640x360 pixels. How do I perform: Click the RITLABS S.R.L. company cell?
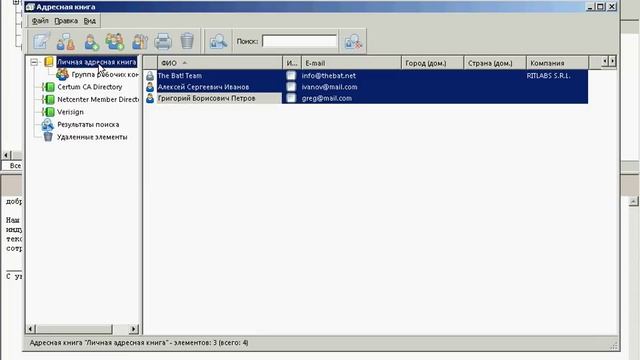[548, 76]
